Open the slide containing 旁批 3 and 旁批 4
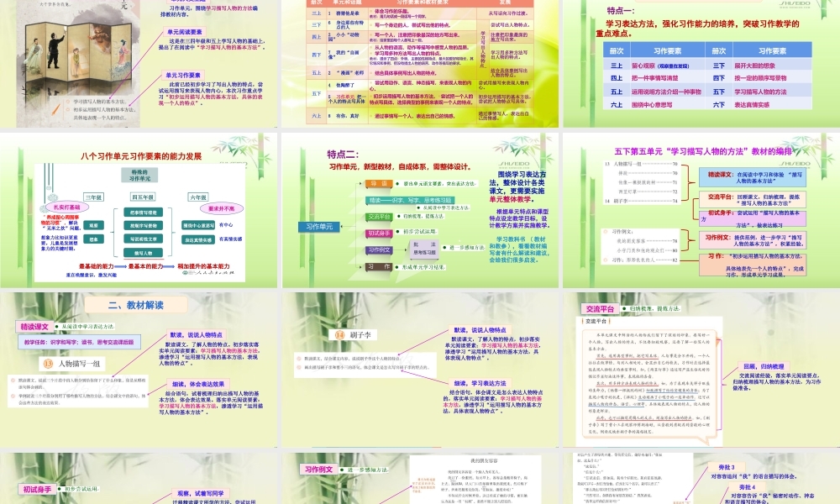This screenshot has width=840, height=504. [701, 478]
